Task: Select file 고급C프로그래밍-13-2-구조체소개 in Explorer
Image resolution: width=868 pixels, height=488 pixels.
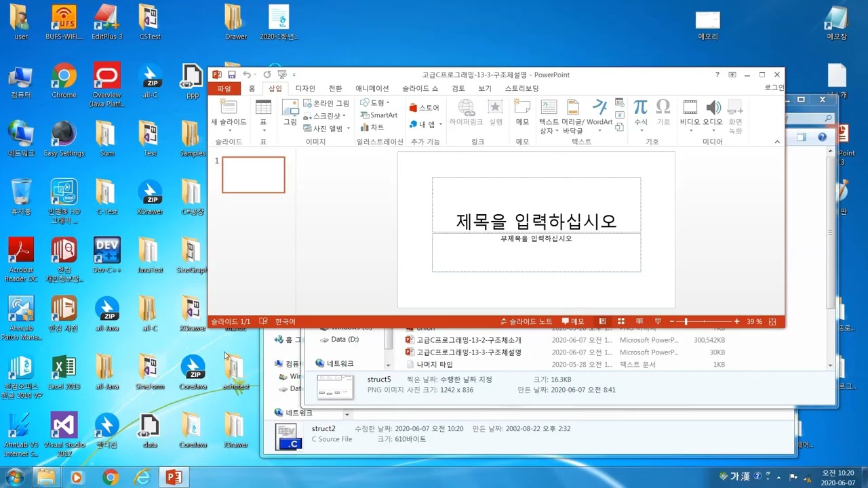Action: tap(469, 340)
